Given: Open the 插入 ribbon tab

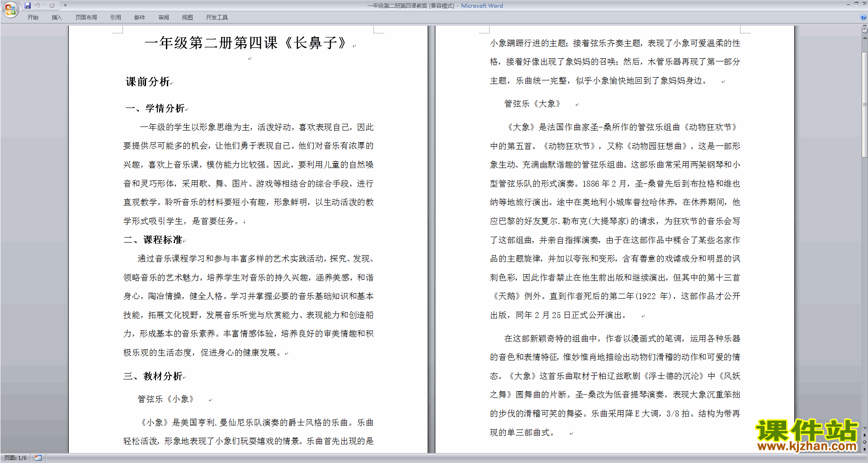Looking at the screenshot, I should pyautogui.click(x=57, y=18).
